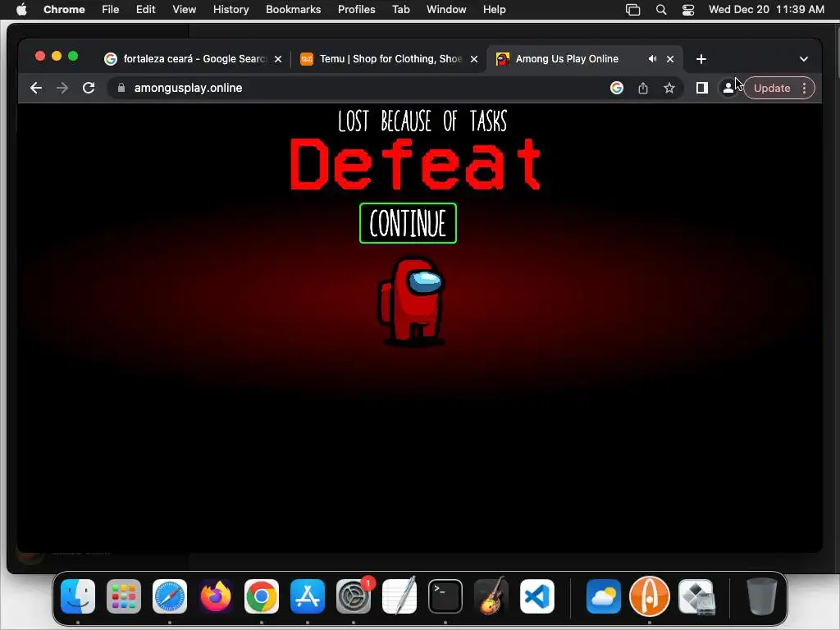
Task: Open the Bookmarks menu
Action: tap(293, 9)
